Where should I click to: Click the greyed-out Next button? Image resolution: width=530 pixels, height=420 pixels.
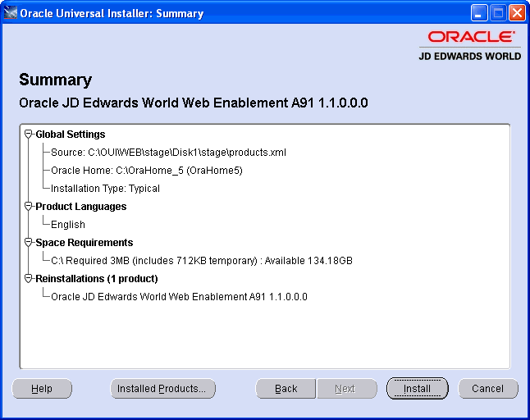(347, 389)
